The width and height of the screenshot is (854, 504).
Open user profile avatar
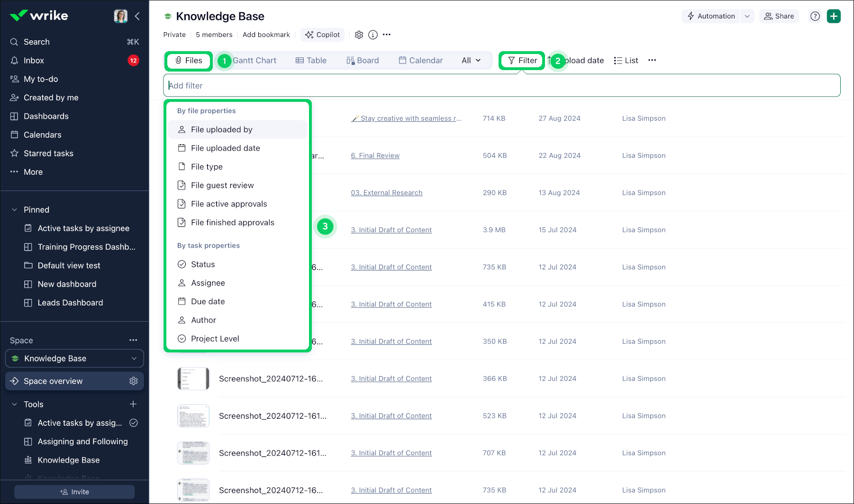pyautogui.click(x=121, y=16)
